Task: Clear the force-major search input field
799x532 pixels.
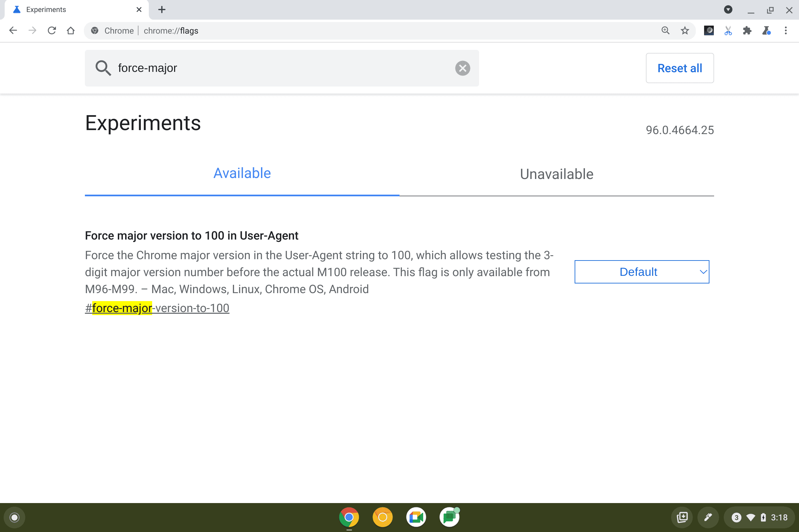Action: pos(462,68)
